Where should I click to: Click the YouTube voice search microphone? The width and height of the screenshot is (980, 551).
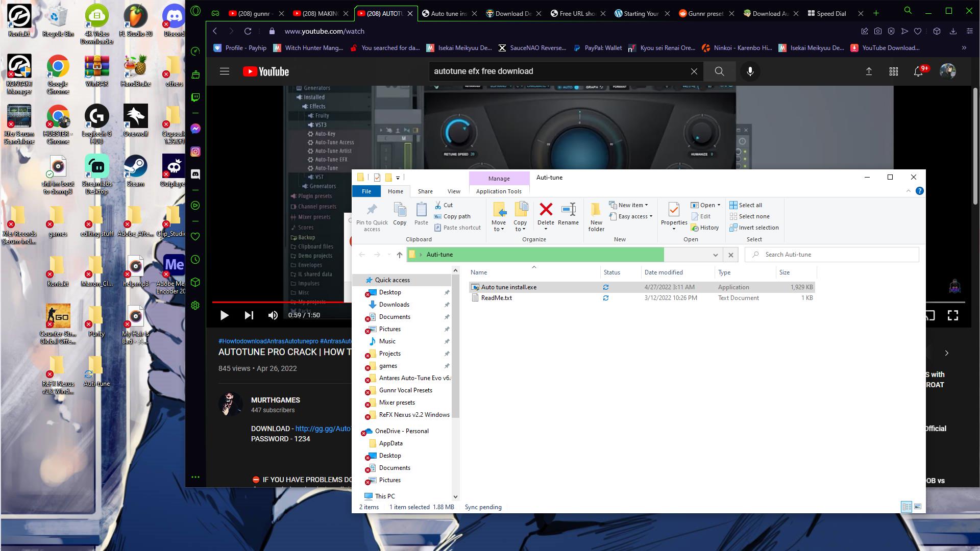[x=750, y=71]
